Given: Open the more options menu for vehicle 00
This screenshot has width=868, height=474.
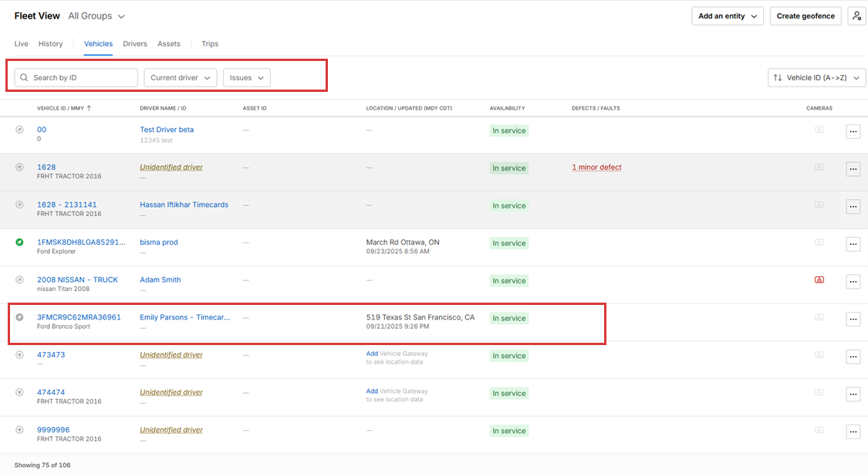Looking at the screenshot, I should 853,131.
